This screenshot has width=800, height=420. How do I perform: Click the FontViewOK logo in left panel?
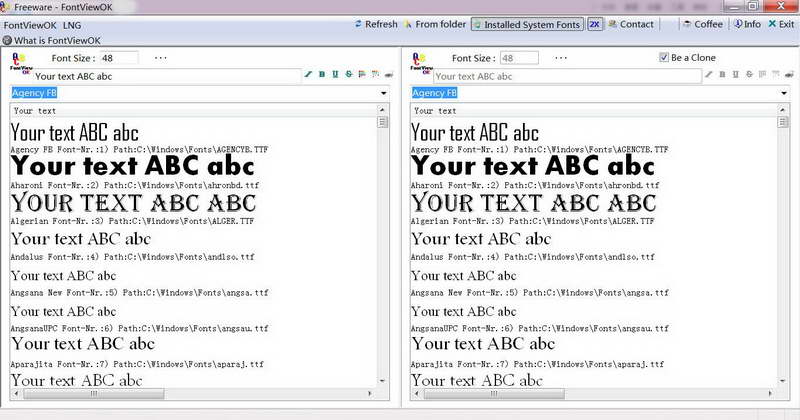pos(21,64)
